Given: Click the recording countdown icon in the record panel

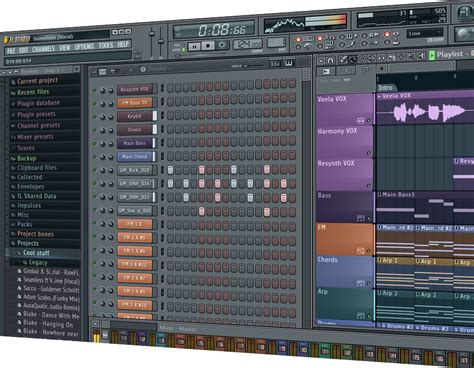Looking at the screenshot, I should [x=331, y=37].
